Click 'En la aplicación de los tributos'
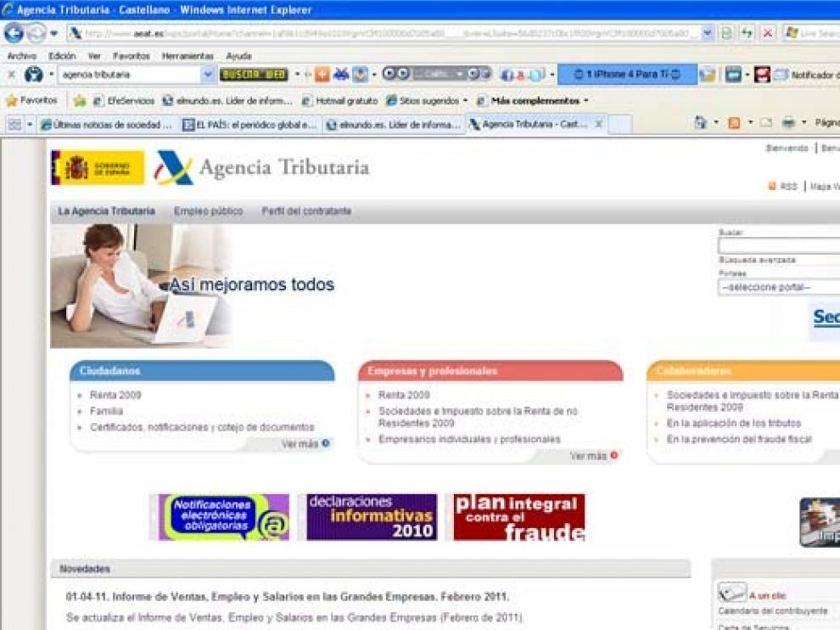 coord(733,423)
